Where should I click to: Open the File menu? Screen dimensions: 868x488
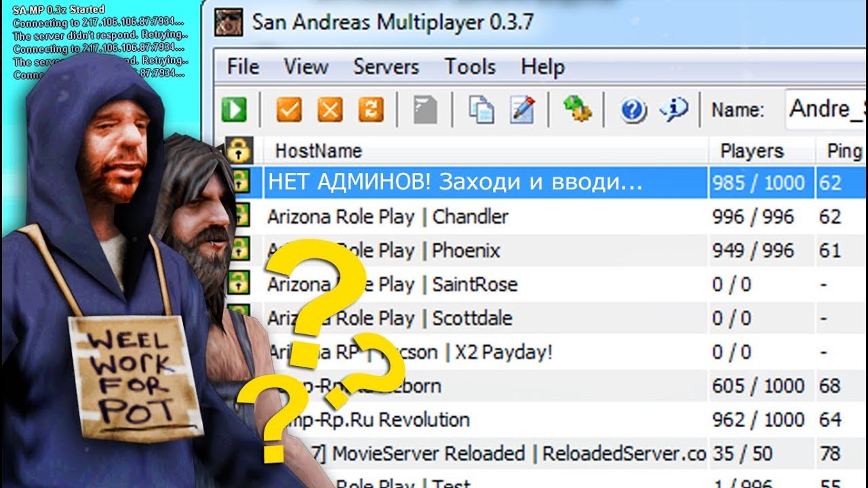pyautogui.click(x=243, y=66)
